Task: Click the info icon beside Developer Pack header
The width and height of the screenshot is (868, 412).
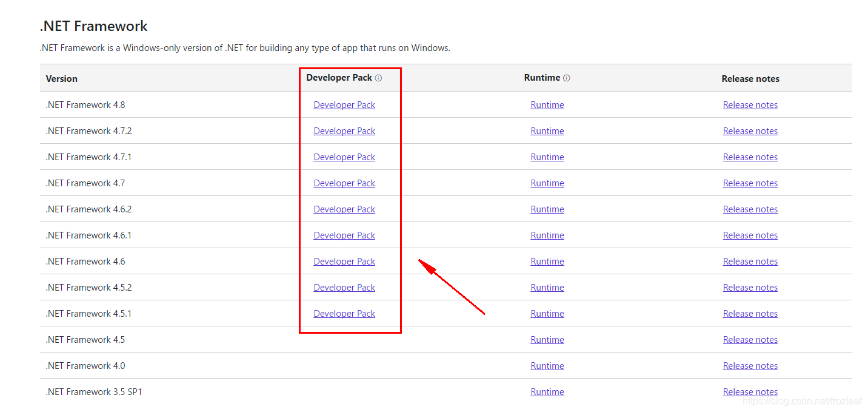Action: pyautogui.click(x=378, y=78)
